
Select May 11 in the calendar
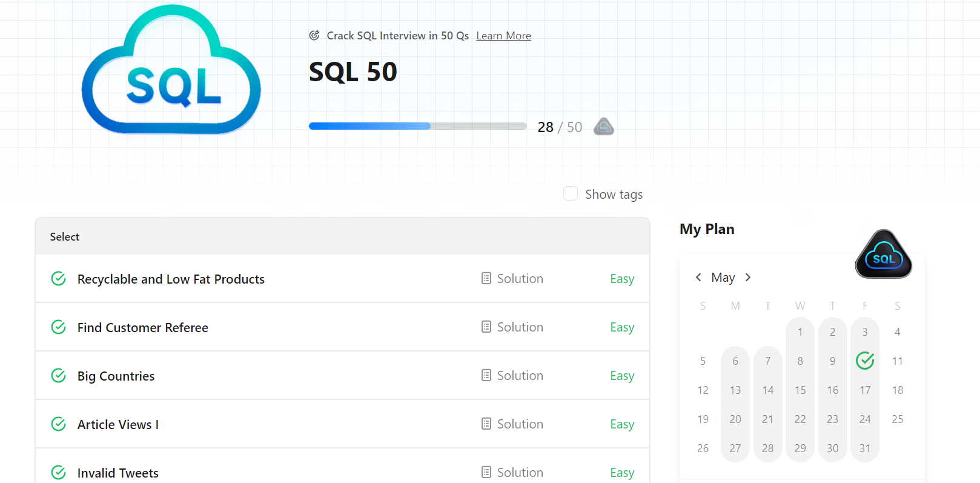click(x=898, y=361)
